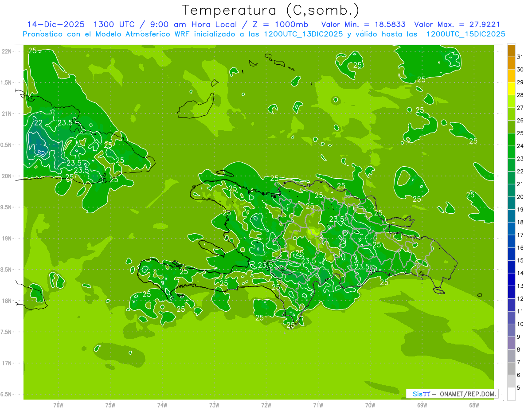Click the 'Valor Max. = 27.9221' readout

click(457, 24)
